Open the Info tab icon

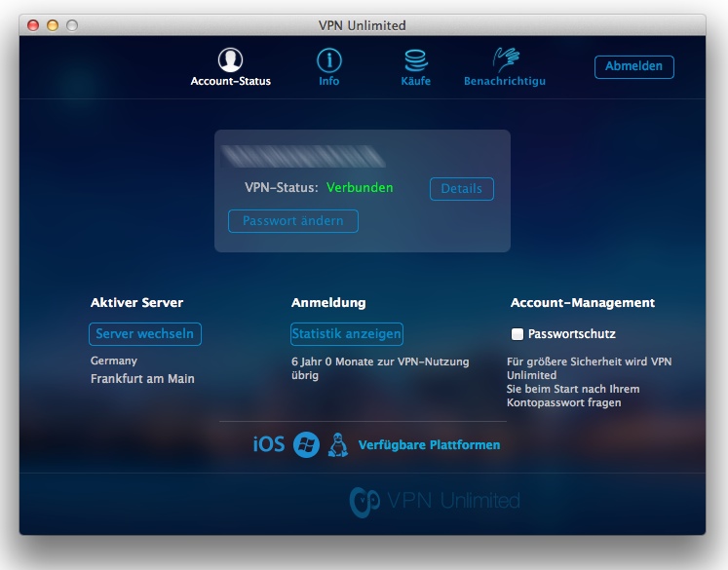click(329, 60)
